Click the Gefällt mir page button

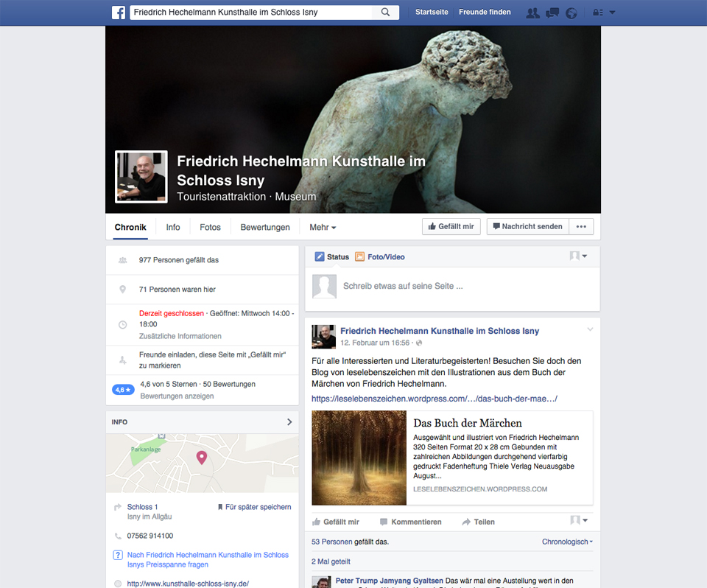(451, 226)
